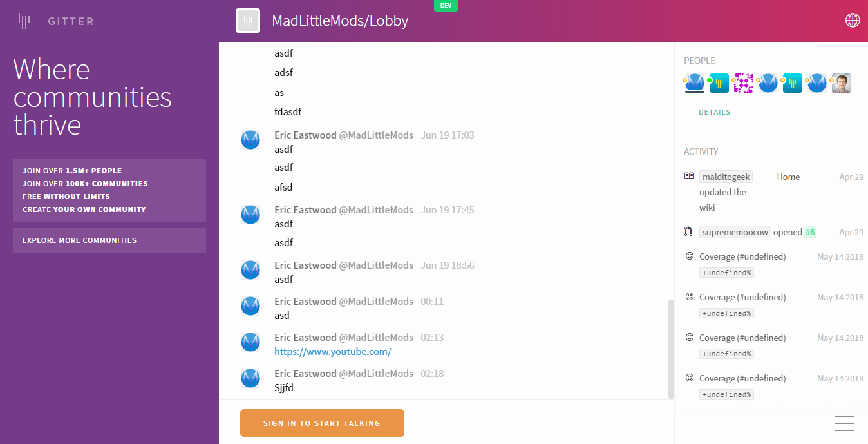Open the purple identicon avatar in People
868x444 pixels.
tap(744, 82)
